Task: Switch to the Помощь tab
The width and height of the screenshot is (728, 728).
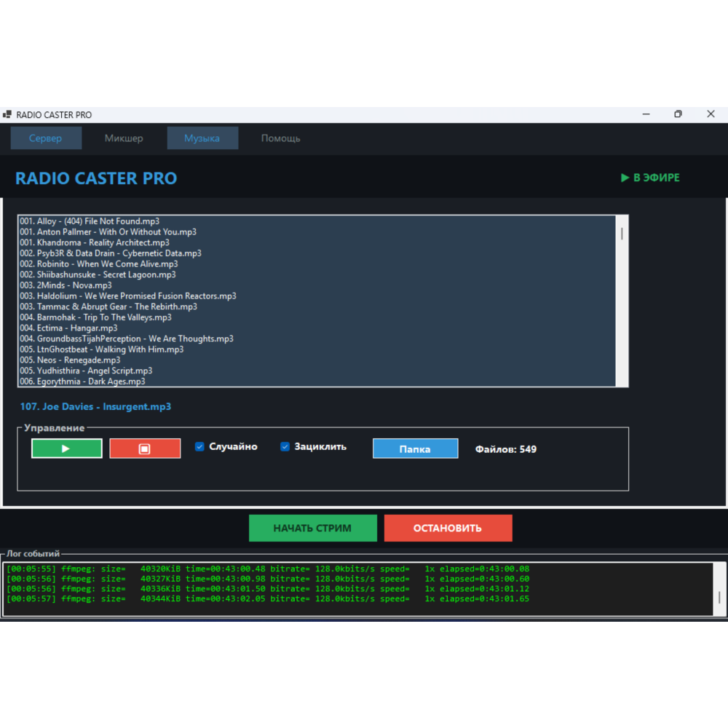Action: pyautogui.click(x=280, y=138)
